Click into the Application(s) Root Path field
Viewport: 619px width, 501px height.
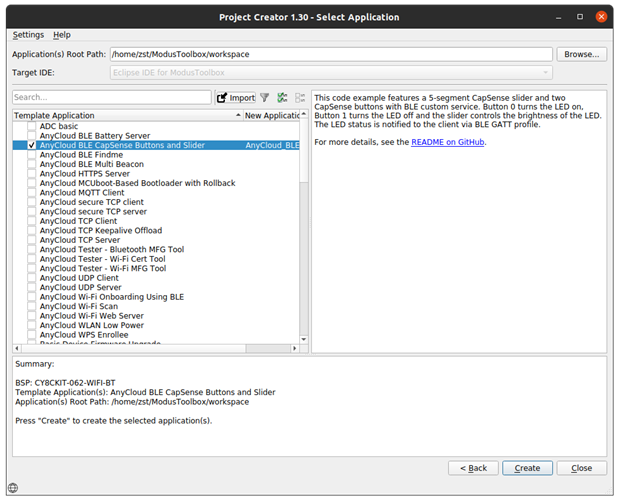pos(331,54)
